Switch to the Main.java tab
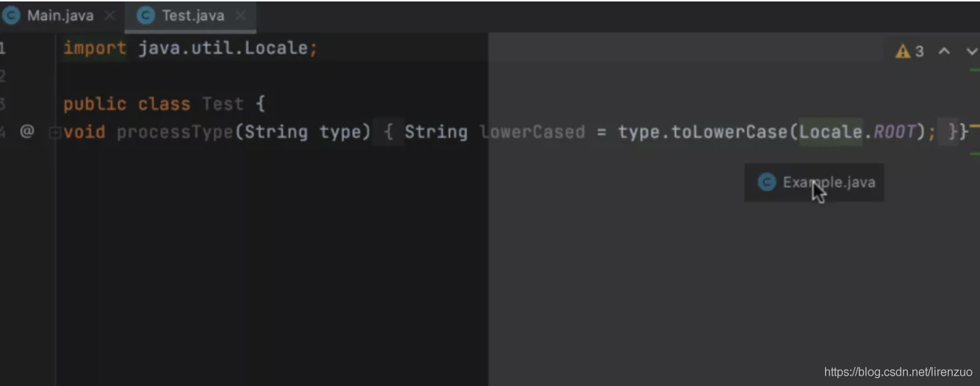This screenshot has height=386, width=980. [x=60, y=15]
